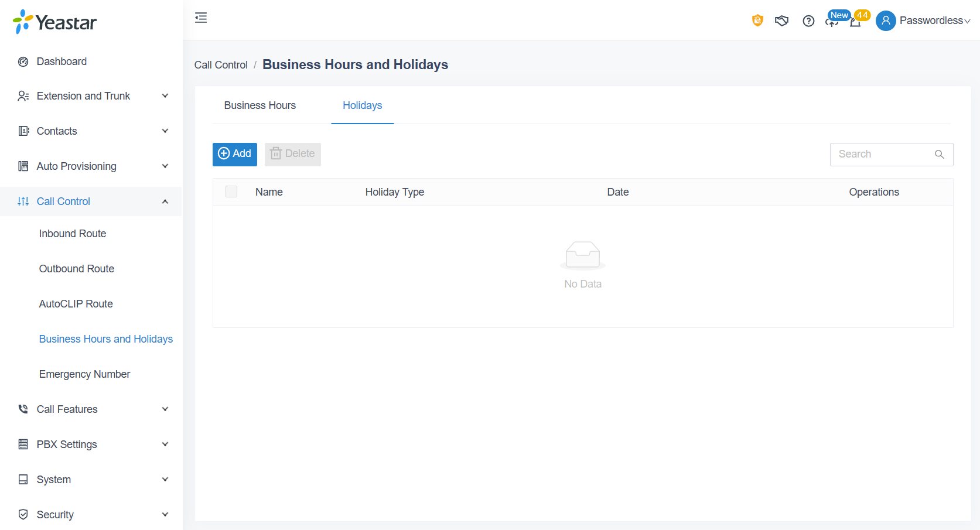
Task: Open the notifications bell with 44 badge
Action: click(855, 22)
